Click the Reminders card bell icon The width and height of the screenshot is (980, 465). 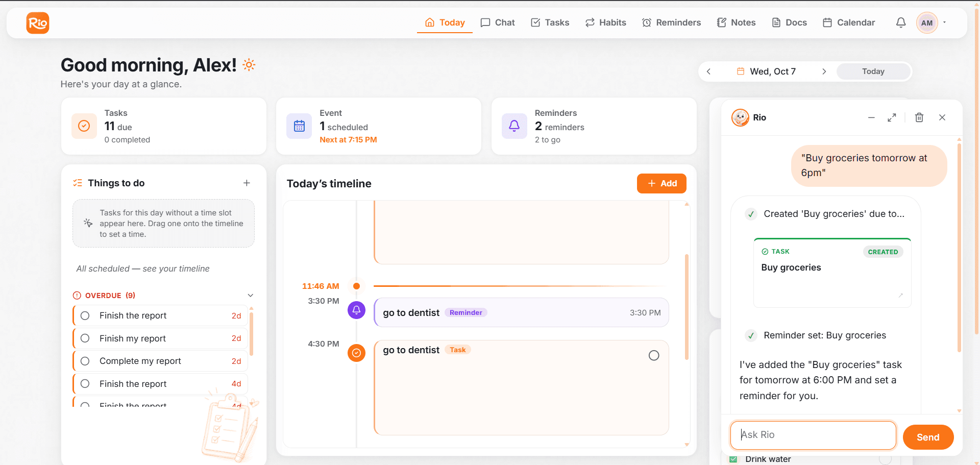(x=514, y=126)
